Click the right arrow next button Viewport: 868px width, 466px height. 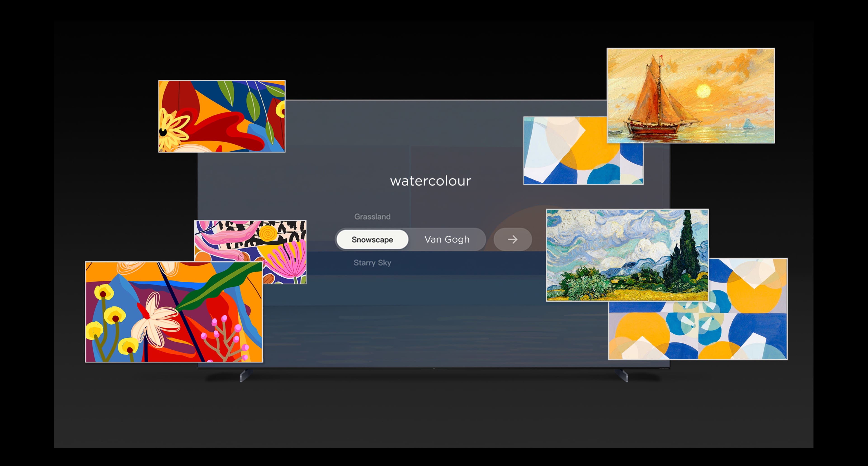tap(512, 240)
